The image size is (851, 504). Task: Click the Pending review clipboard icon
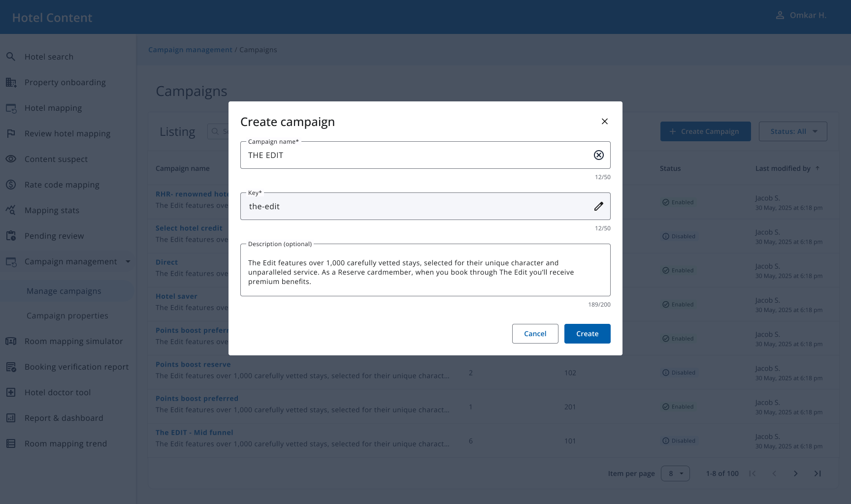[x=11, y=236]
